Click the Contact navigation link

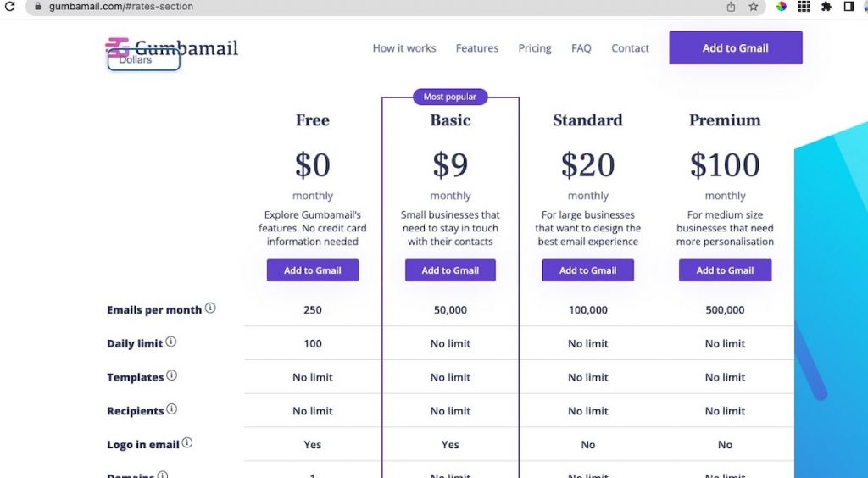click(x=630, y=48)
